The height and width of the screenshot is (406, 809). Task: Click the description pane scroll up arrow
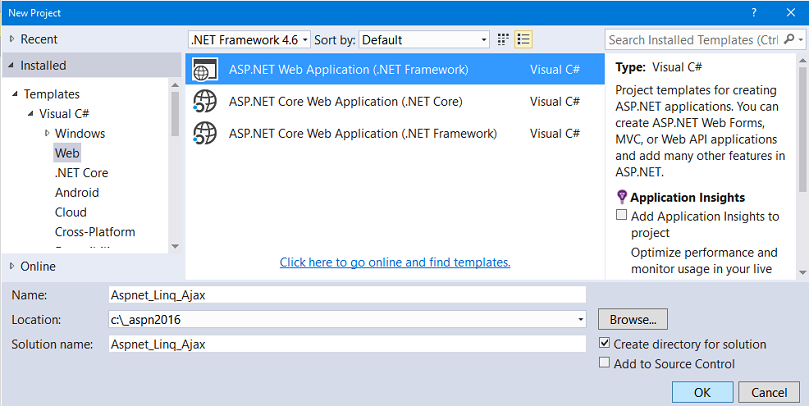tap(802, 60)
